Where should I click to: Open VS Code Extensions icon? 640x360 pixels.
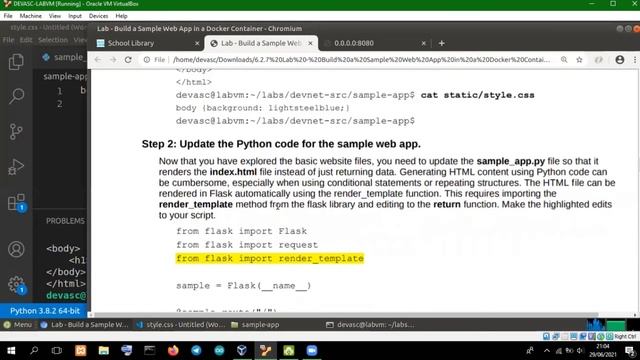[16, 202]
